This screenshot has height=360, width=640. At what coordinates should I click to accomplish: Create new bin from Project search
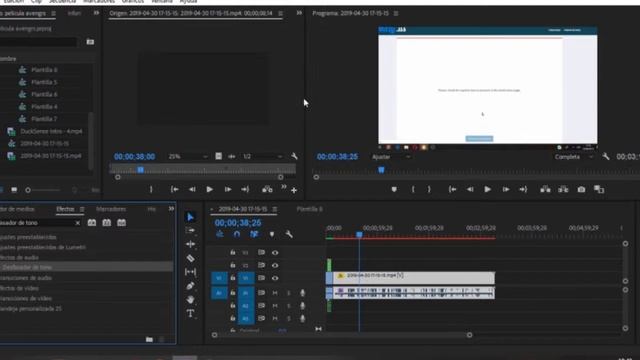pyautogui.click(x=90, y=42)
